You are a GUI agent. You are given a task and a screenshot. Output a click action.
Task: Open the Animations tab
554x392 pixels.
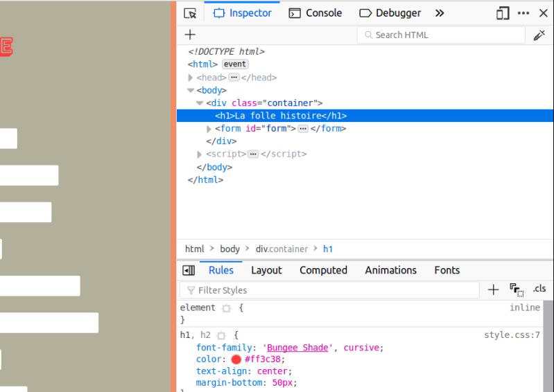click(x=391, y=270)
